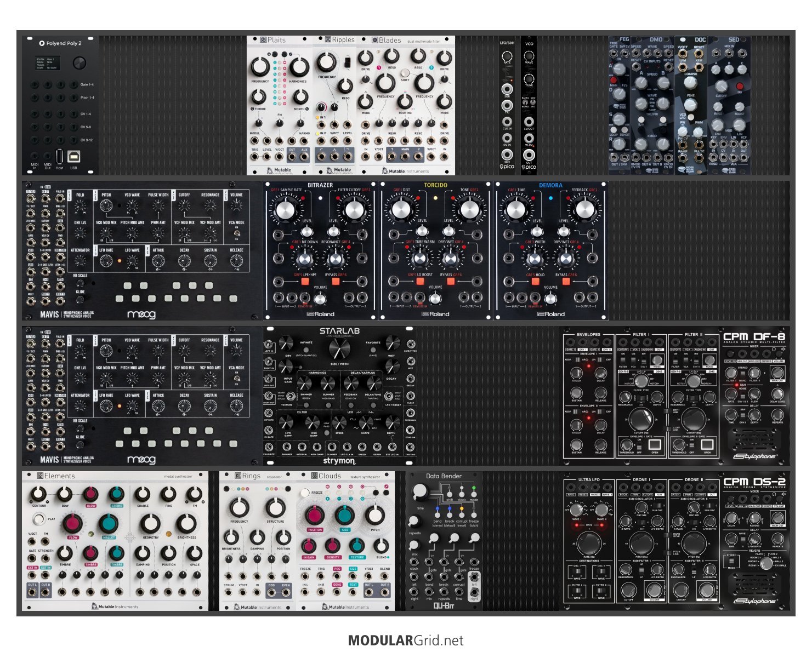This screenshot has height=652, width=812.
Task: Toggle Bitrazer BYPASS orange button
Action: point(336,282)
